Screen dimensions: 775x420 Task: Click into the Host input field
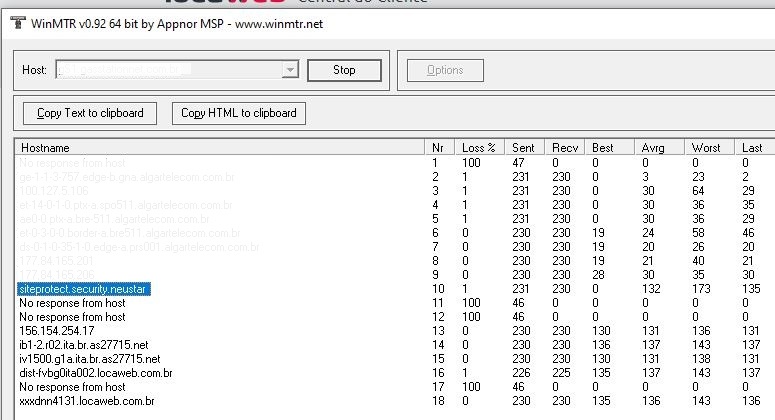click(169, 70)
